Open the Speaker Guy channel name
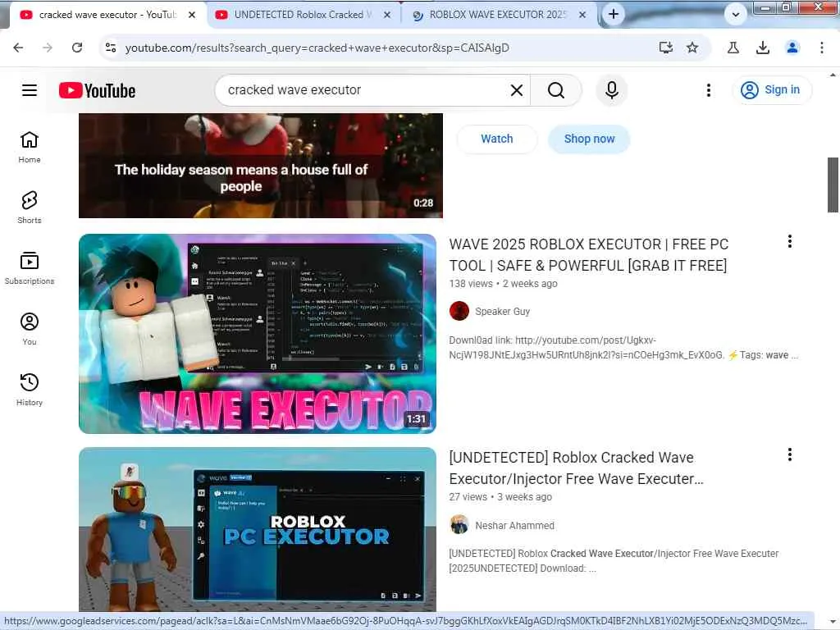This screenshot has width=840, height=630. click(503, 312)
